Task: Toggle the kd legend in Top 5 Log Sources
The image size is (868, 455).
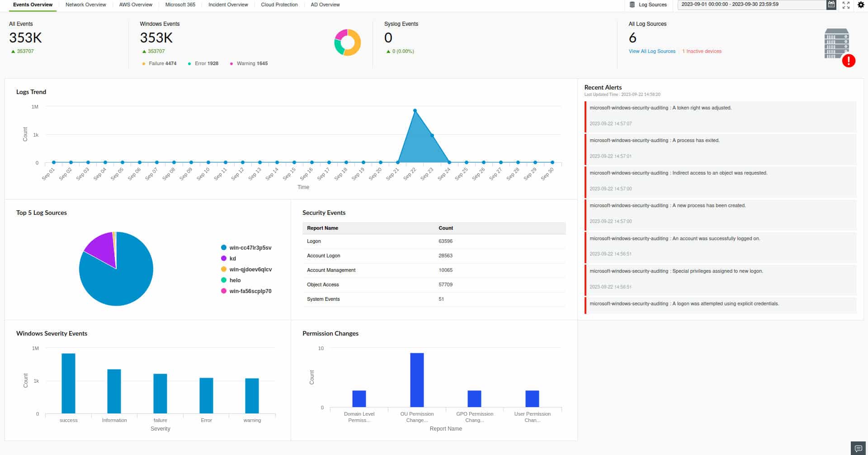Action: [x=232, y=258]
